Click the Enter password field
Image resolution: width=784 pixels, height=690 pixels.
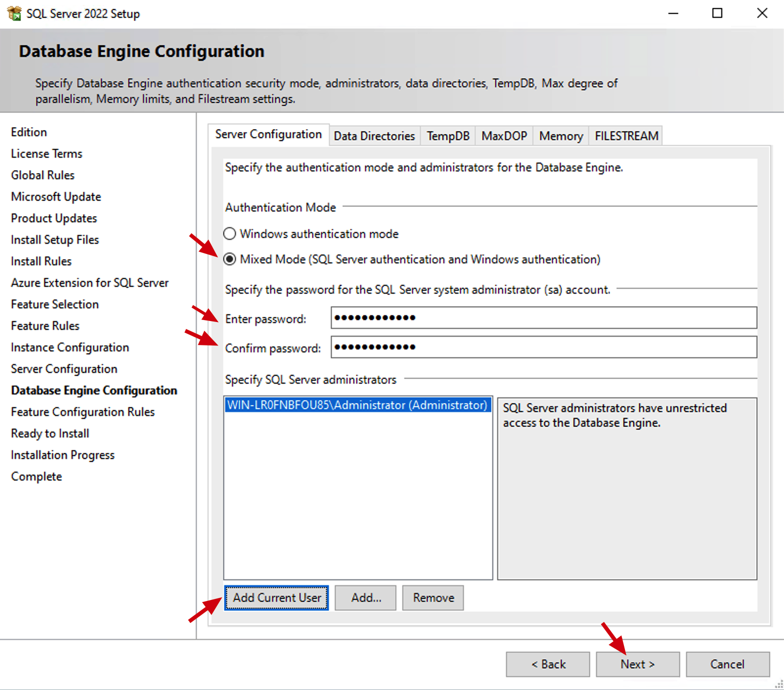click(544, 318)
